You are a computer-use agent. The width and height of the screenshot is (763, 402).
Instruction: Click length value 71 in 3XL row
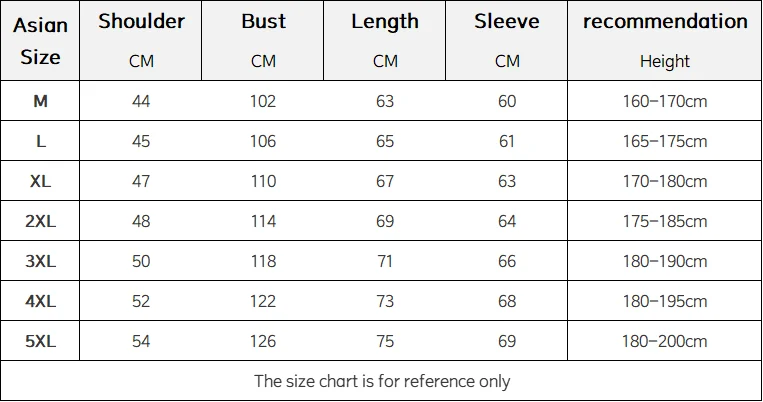[385, 261]
